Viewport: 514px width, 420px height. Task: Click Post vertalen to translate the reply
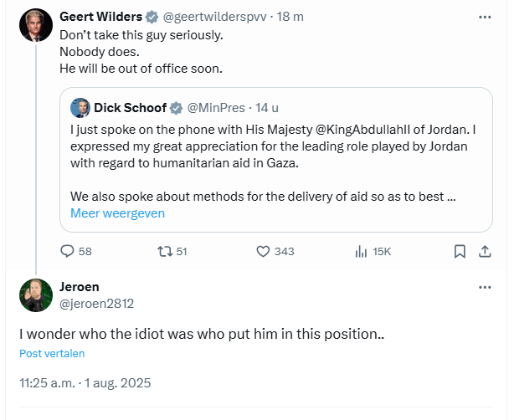point(52,354)
